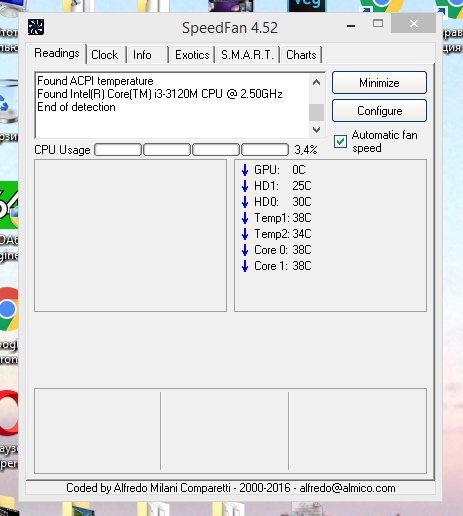Click the log scrollbar thumb
This screenshot has width=463, height=516.
coord(316,112)
